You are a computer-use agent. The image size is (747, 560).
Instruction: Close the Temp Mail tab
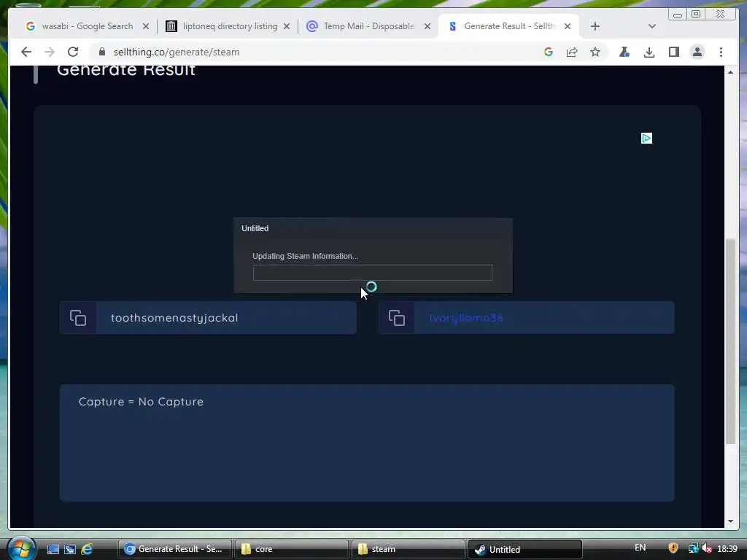coord(427,26)
